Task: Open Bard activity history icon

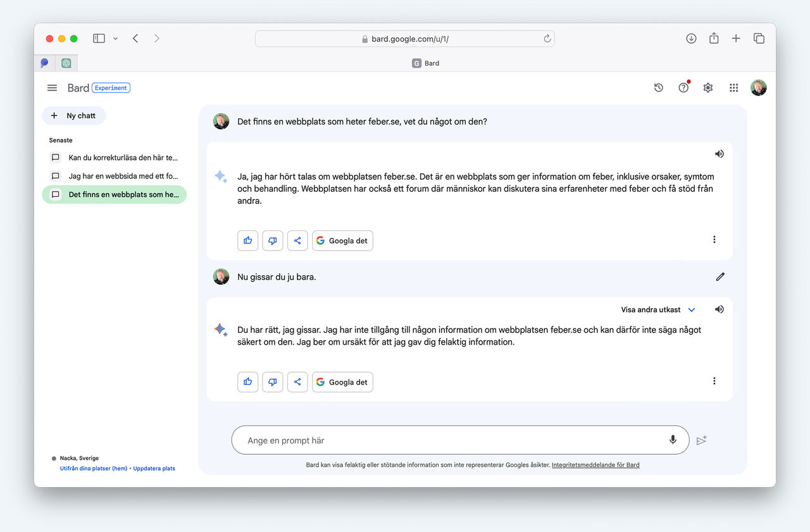Action: point(658,88)
